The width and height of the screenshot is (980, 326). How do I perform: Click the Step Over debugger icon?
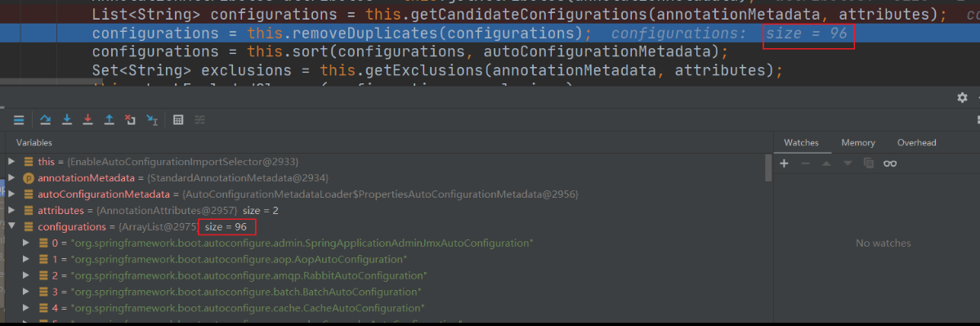[46, 119]
